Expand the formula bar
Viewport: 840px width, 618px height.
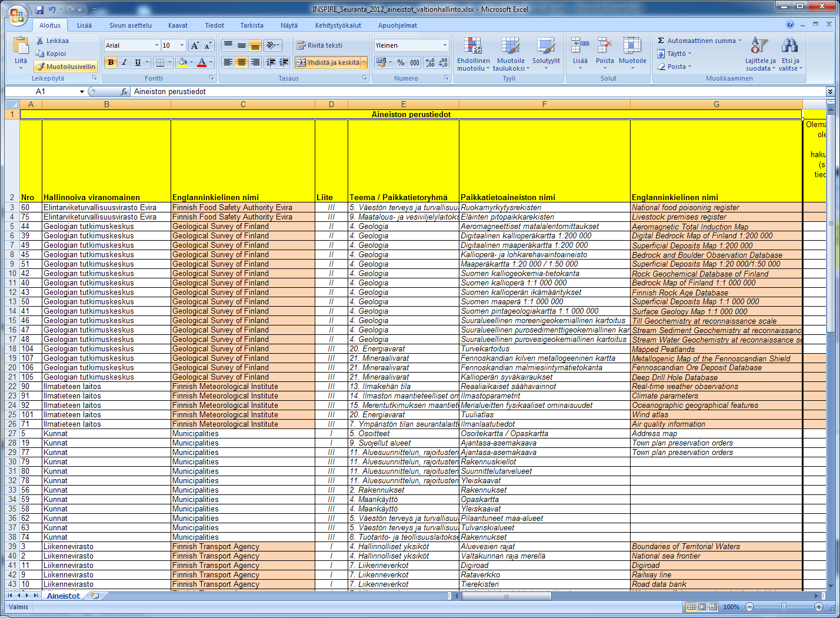[830, 91]
